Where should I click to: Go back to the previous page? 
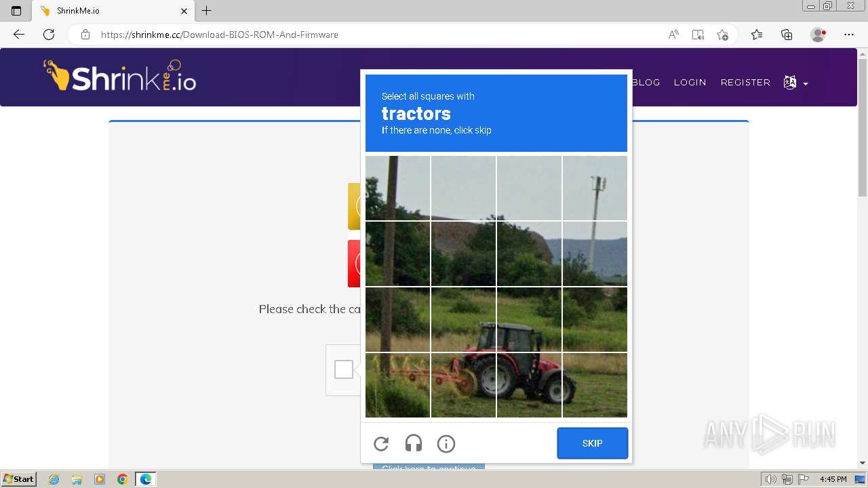tap(19, 35)
